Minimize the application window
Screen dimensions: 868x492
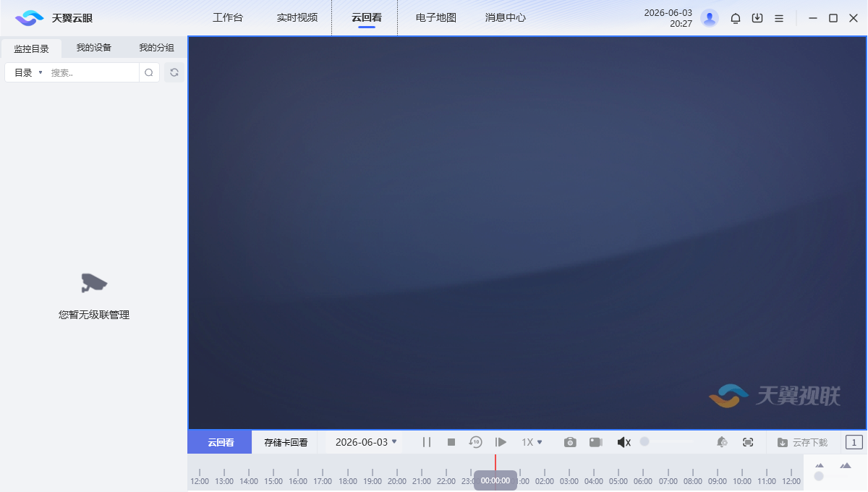point(813,18)
